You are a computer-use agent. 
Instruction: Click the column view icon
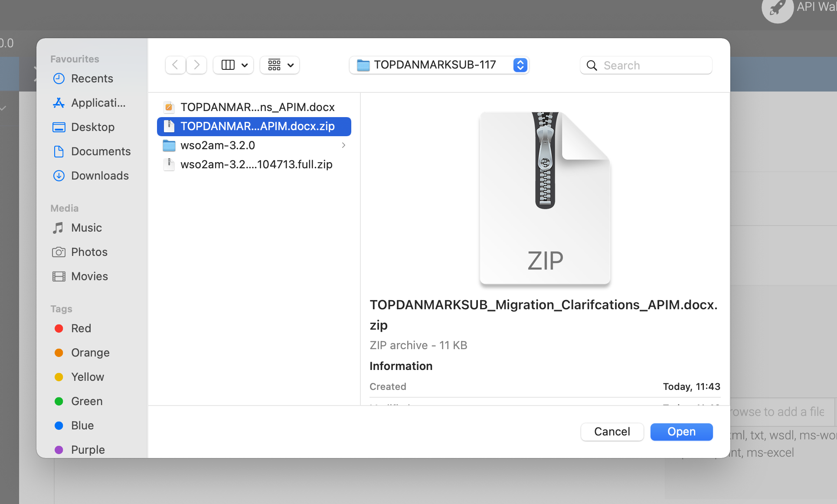[228, 65]
